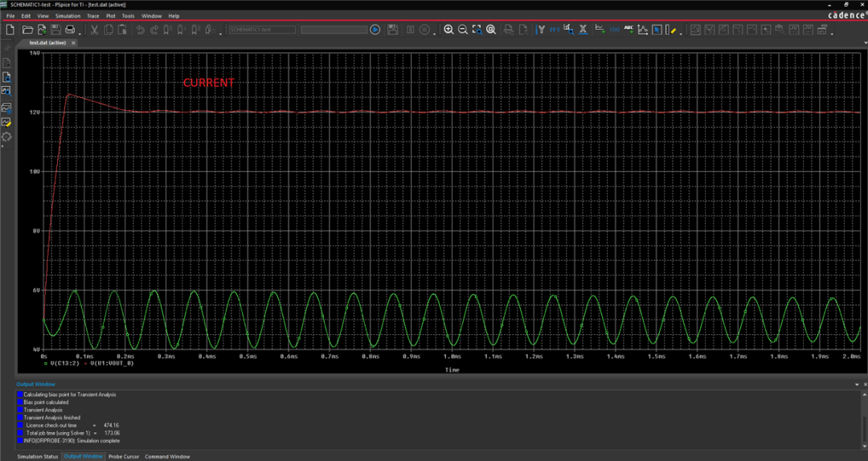
Task: Stop the simulation with the round stop button
Action: click(424, 30)
